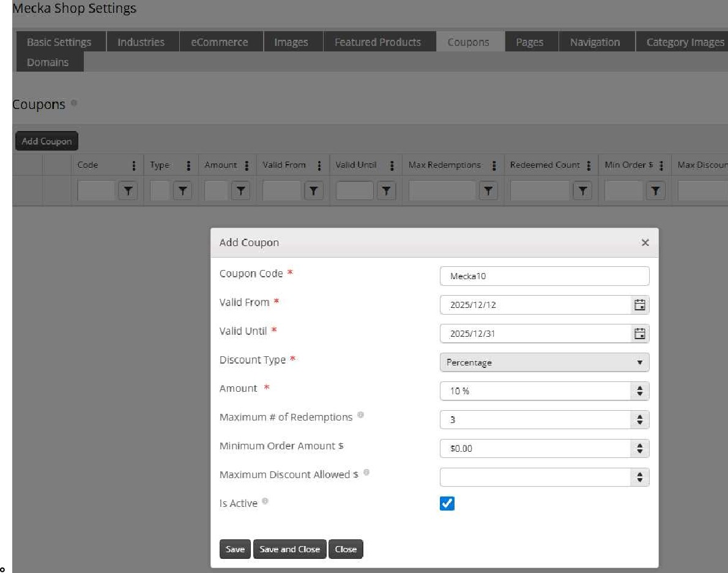Image resolution: width=728 pixels, height=573 pixels.
Task: Click the Is Active info icon
Action: pyautogui.click(x=265, y=501)
